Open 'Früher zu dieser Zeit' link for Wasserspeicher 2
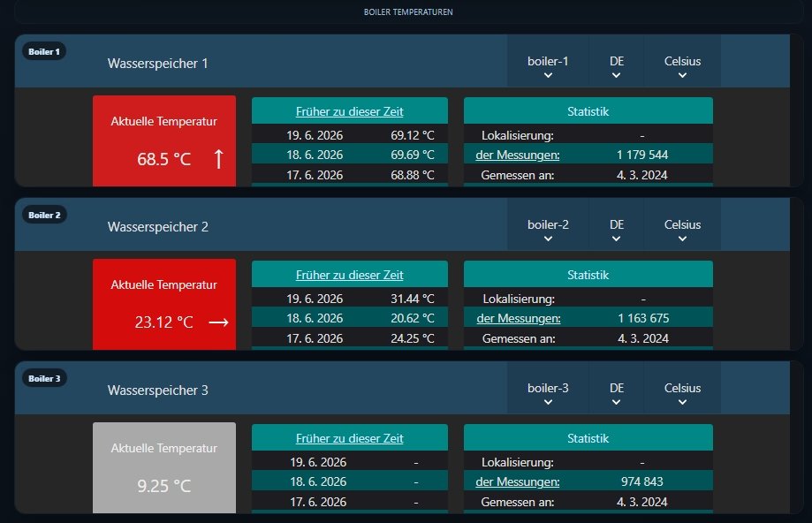The width and height of the screenshot is (812, 523). click(x=350, y=275)
